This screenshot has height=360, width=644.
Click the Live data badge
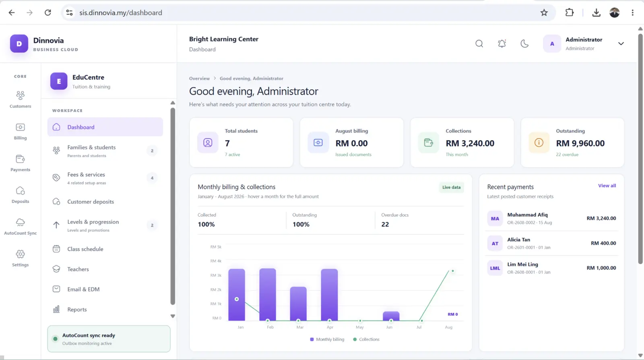click(451, 187)
